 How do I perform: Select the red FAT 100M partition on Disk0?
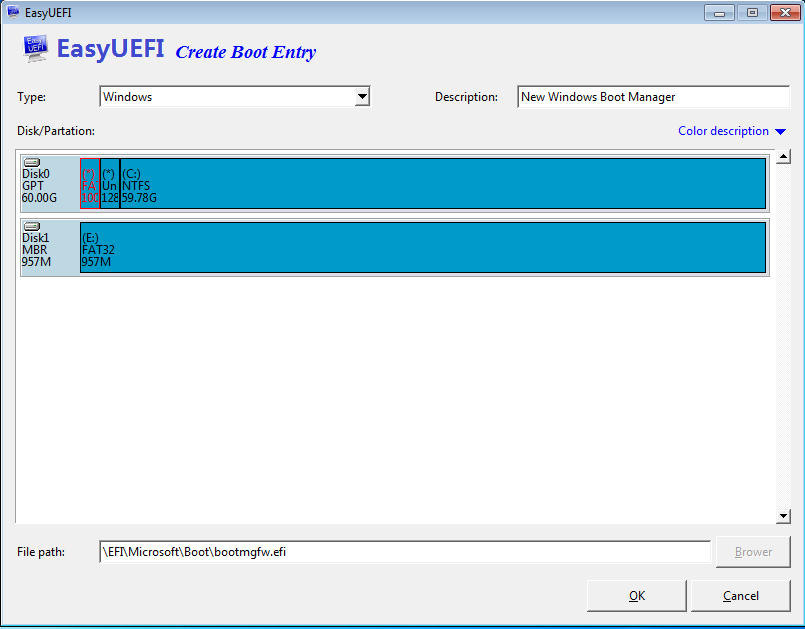(90, 183)
